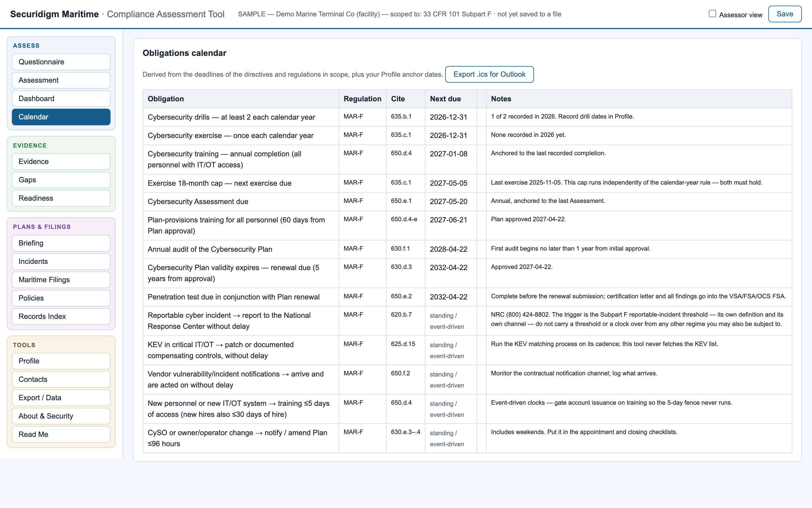Viewport: 812px width, 508px height.
Task: Click cite 650.e.2
Action: (x=401, y=296)
